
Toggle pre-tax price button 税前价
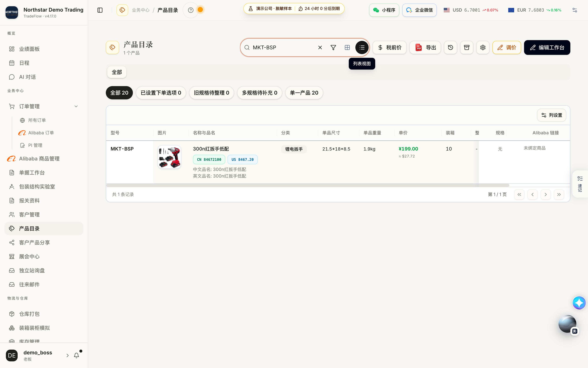pos(390,47)
